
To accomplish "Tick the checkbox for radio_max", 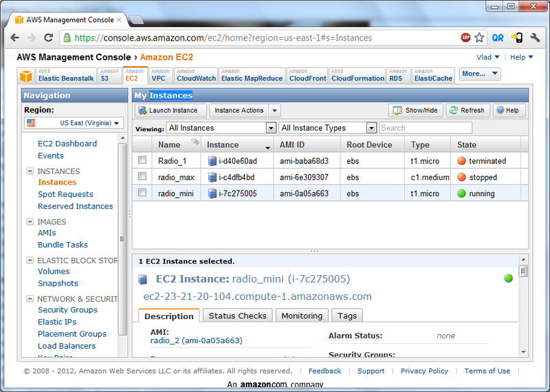I will tap(142, 176).
